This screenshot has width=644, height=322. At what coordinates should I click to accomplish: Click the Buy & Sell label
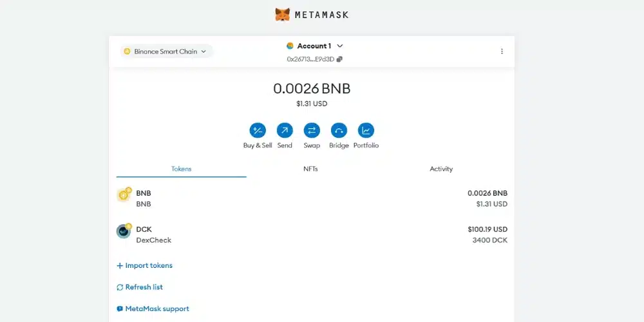coord(258,146)
